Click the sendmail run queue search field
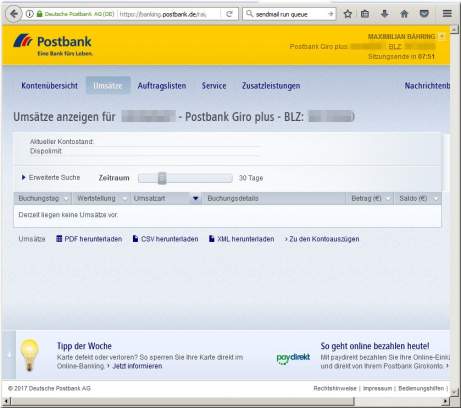This screenshot has height=408, width=461. 289,14
